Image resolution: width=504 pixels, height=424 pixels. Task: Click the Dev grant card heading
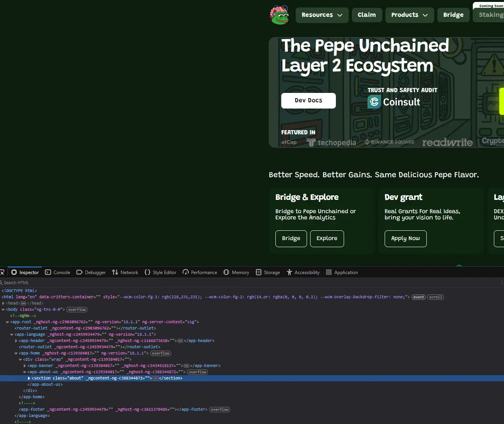click(403, 197)
